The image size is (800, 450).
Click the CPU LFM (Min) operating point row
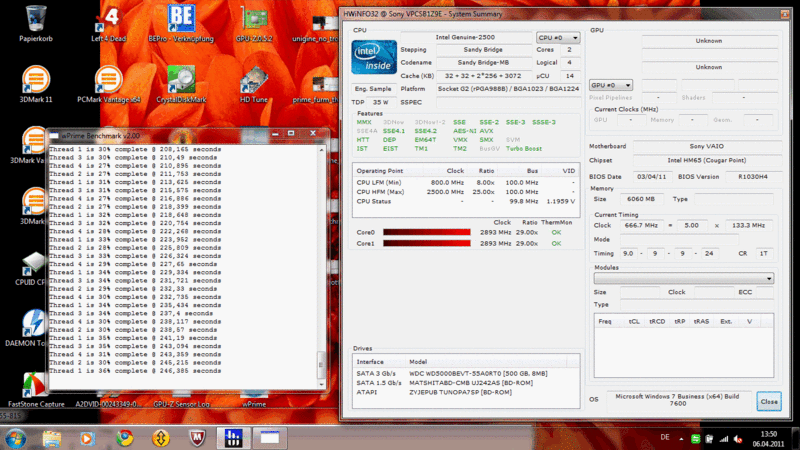point(465,182)
